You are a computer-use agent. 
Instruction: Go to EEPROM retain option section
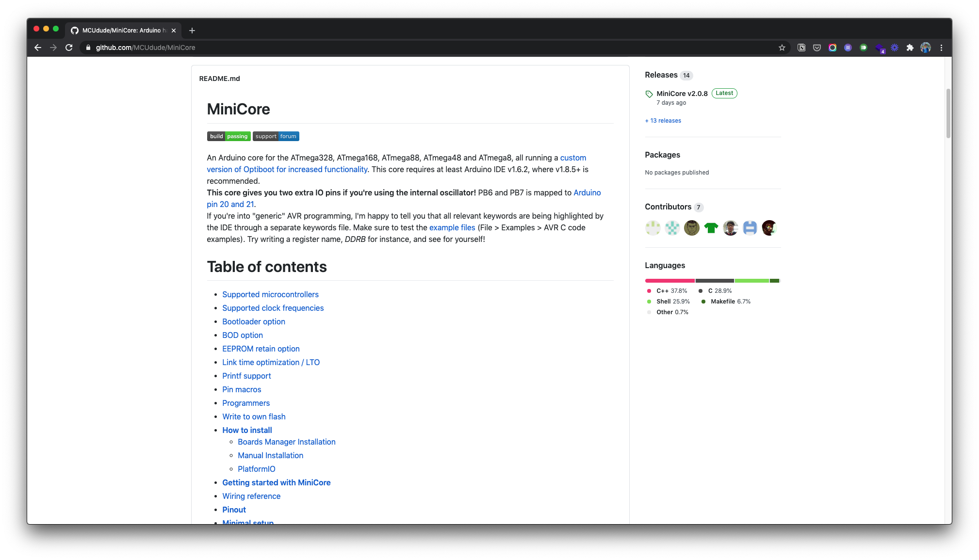click(261, 349)
